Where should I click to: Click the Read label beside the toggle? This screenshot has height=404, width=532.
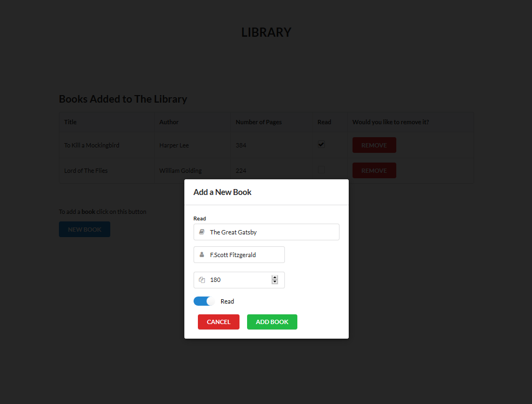[x=227, y=301]
